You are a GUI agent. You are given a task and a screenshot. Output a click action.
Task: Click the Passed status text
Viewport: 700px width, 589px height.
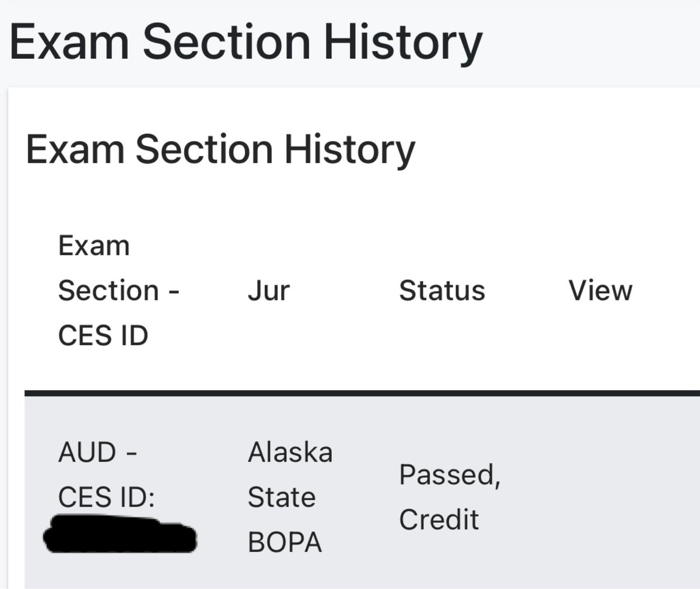click(450, 475)
